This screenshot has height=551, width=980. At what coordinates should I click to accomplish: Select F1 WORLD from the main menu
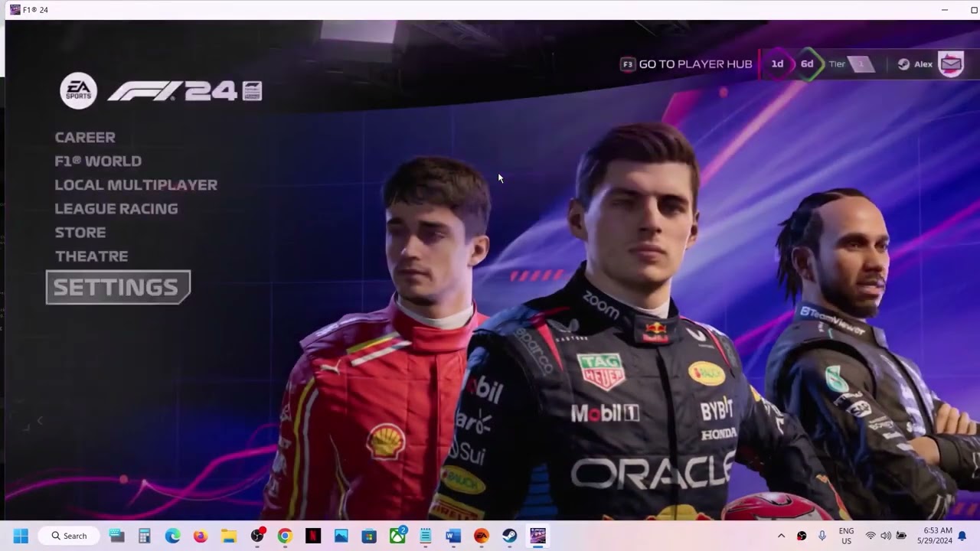click(98, 161)
